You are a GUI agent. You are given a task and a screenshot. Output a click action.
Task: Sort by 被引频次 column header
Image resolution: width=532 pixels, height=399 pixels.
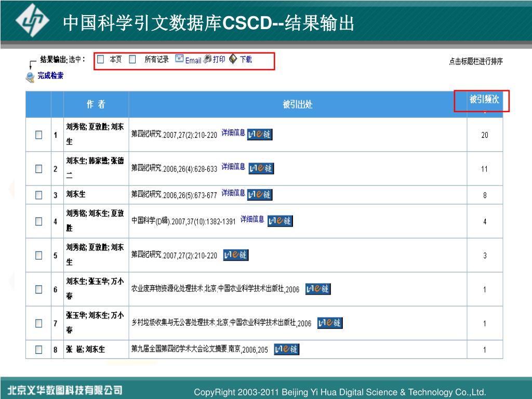point(484,100)
